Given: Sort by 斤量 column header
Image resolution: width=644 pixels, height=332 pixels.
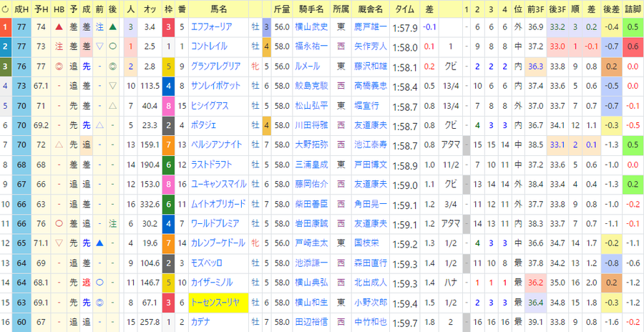Looking at the screenshot, I should coord(282,9).
